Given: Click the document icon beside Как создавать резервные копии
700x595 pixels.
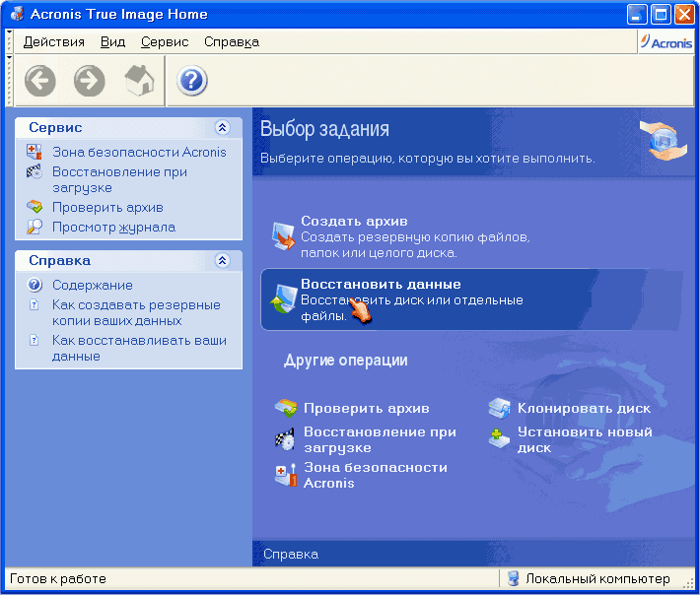Looking at the screenshot, I should click(x=34, y=304).
